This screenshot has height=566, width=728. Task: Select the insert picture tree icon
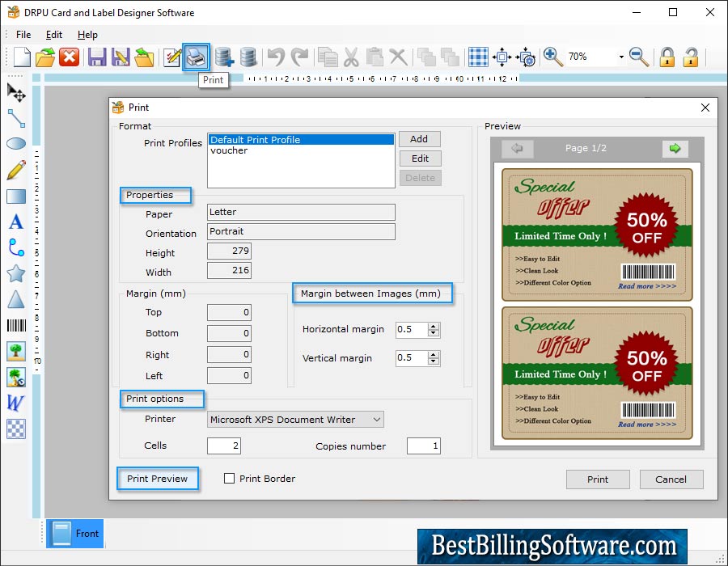[16, 351]
